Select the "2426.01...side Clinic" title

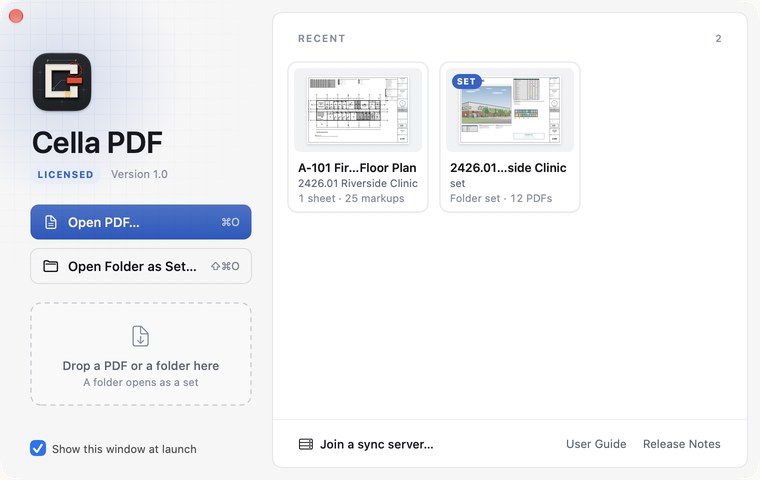[508, 168]
